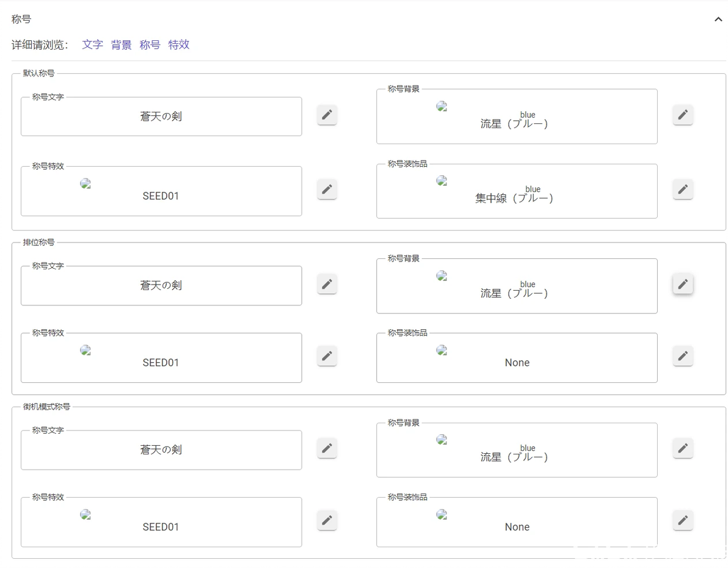This screenshot has height=568, width=728.
Task: Open the 文字 details link
Action: [93, 45]
